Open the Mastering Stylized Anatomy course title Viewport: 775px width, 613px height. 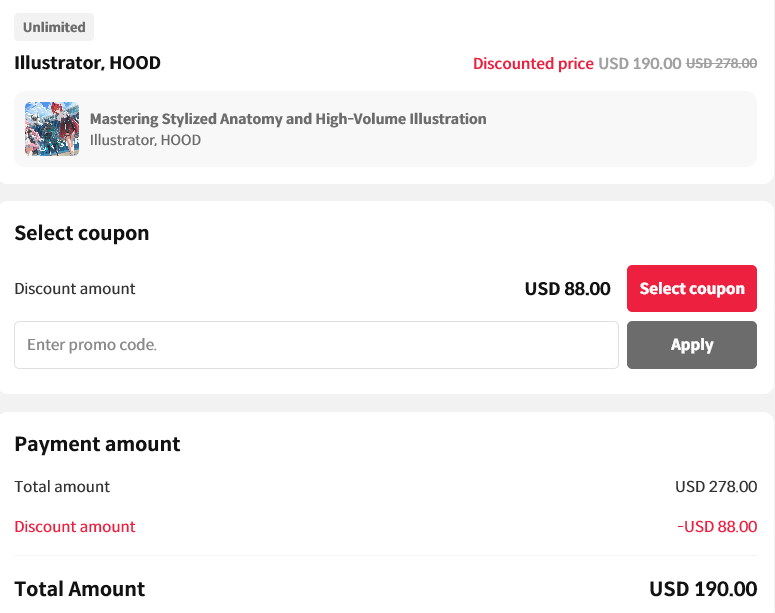click(x=288, y=119)
